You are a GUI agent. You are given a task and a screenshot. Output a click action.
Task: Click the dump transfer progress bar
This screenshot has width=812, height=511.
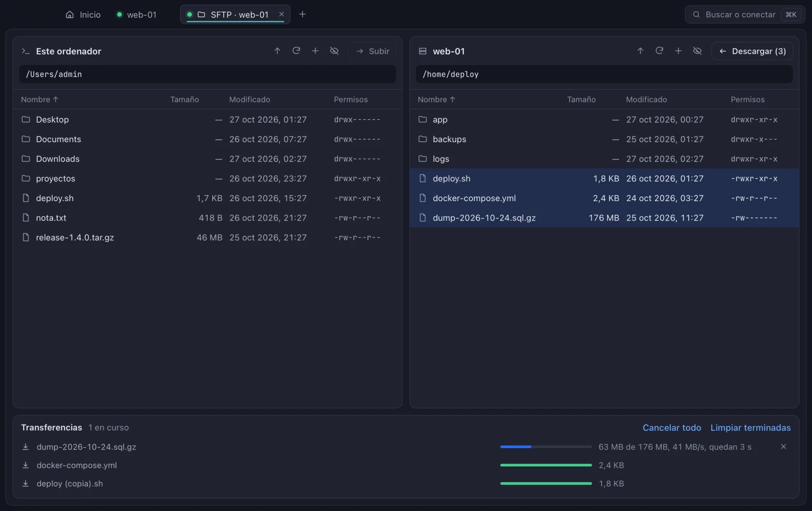(546, 447)
